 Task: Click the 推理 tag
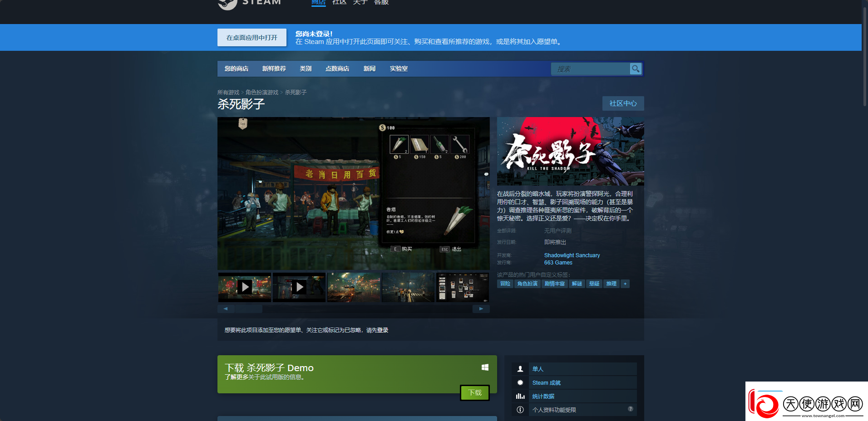tap(612, 284)
